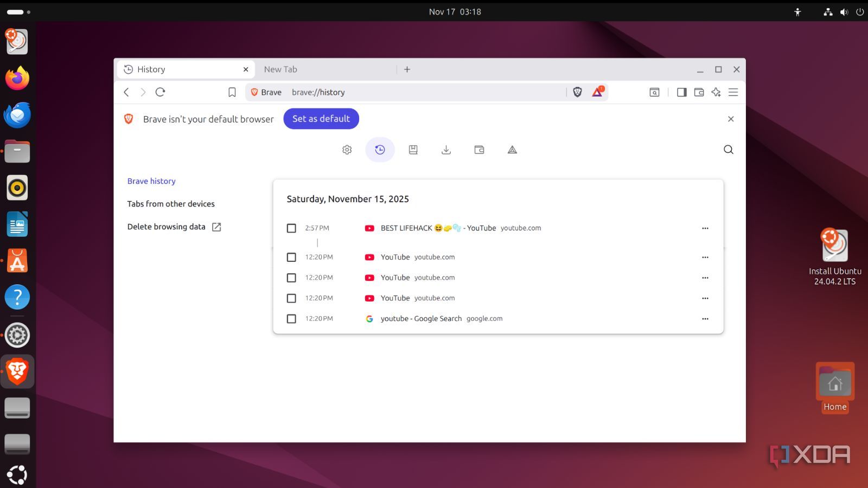Screen dimensions: 868x488
Task: Toggle the sidebar panel icon
Action: pos(682,92)
